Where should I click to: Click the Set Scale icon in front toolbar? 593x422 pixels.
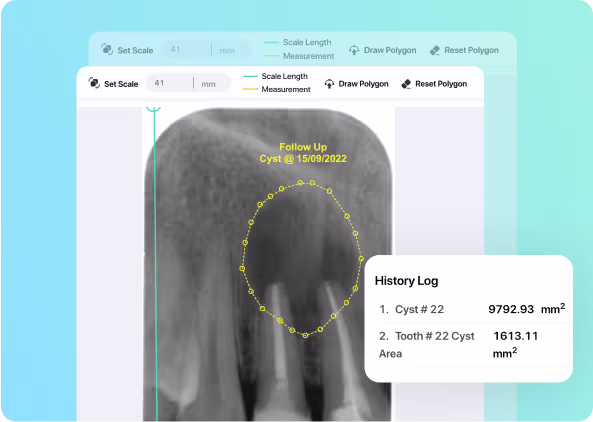point(94,83)
